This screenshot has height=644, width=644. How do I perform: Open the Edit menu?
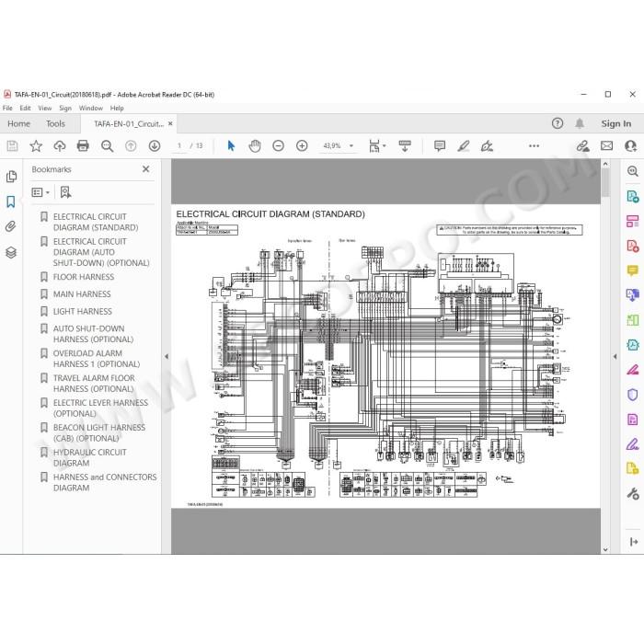25,108
